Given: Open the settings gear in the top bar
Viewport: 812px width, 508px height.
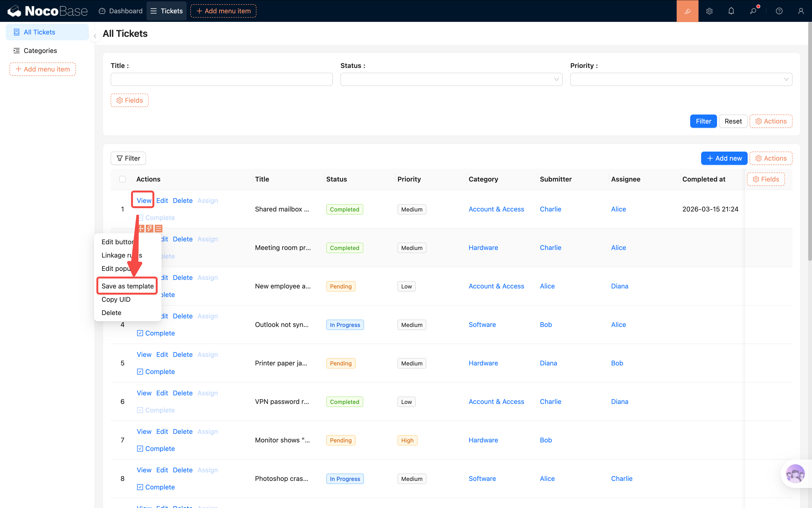Looking at the screenshot, I should pos(709,11).
